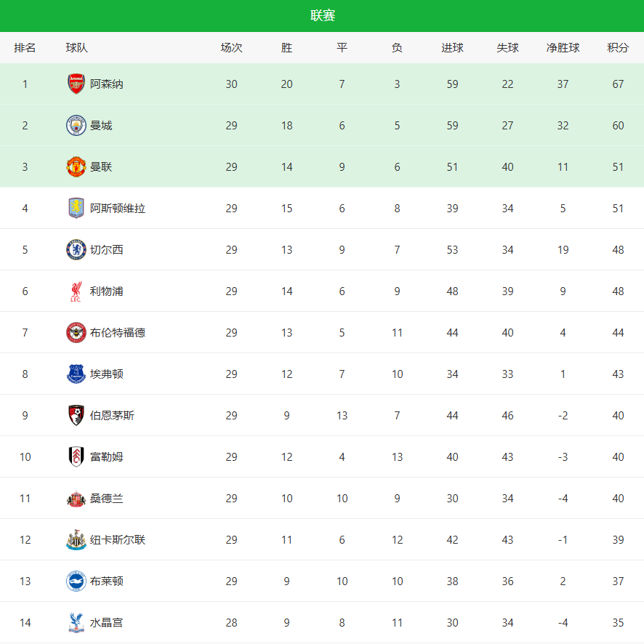The height and width of the screenshot is (644, 644).
Task: Click the Bournemouth club crest icon
Action: click(76, 416)
